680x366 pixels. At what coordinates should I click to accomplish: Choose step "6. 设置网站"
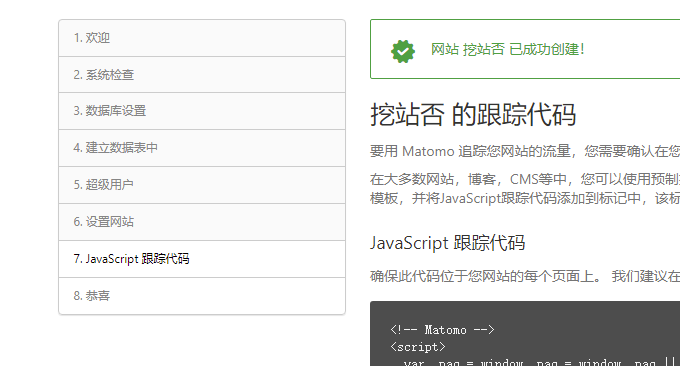point(202,222)
